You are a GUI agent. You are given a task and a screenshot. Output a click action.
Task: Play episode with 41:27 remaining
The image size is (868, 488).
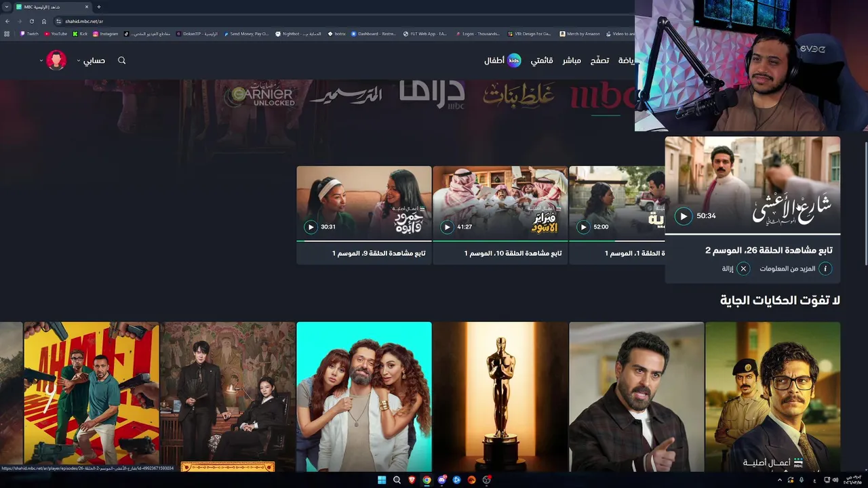447,227
